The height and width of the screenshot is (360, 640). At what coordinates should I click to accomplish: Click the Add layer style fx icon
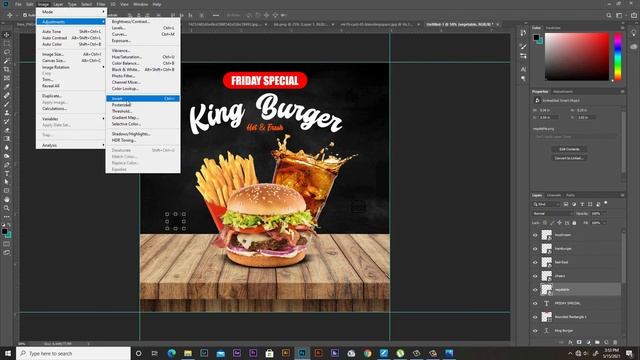point(570,342)
